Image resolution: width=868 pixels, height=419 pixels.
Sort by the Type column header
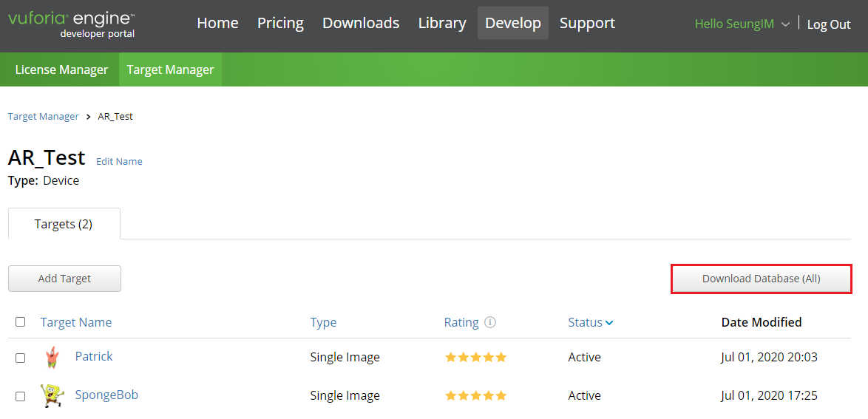[x=323, y=323]
